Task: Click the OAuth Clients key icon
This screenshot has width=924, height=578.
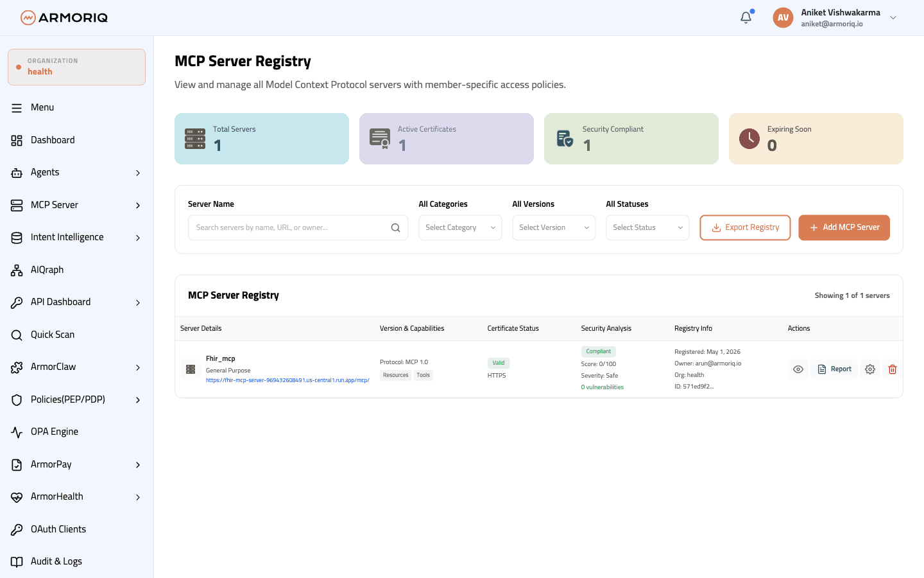Action: click(x=17, y=530)
